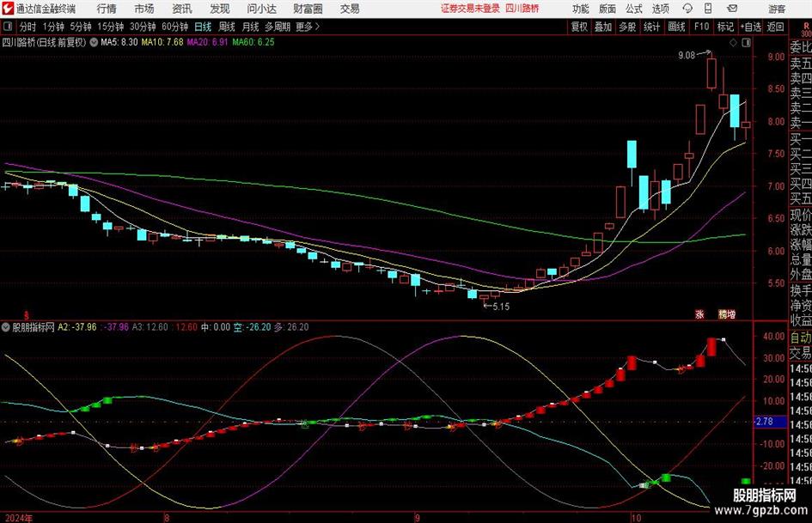Click the 多: 26.20 indicator value

[x=291, y=327]
